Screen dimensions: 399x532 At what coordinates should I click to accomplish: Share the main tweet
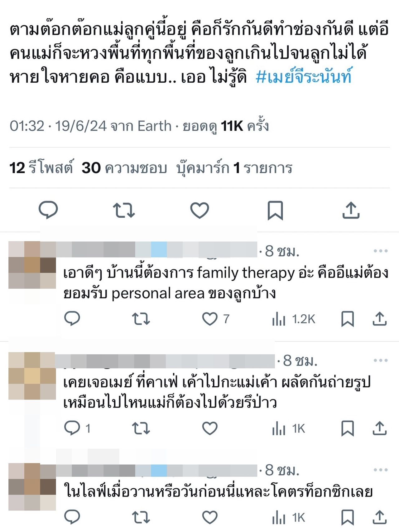(351, 210)
